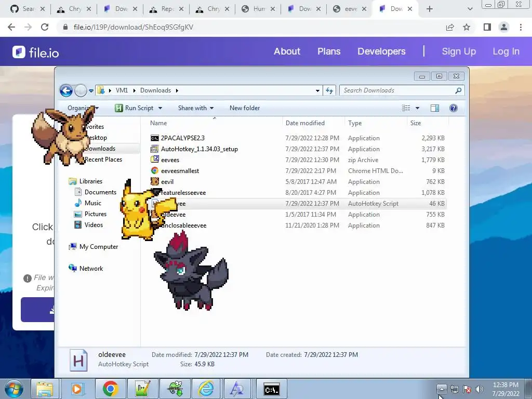This screenshot has height=399, width=532.
Task: Open Explorer help with question mark icon
Action: point(453,108)
